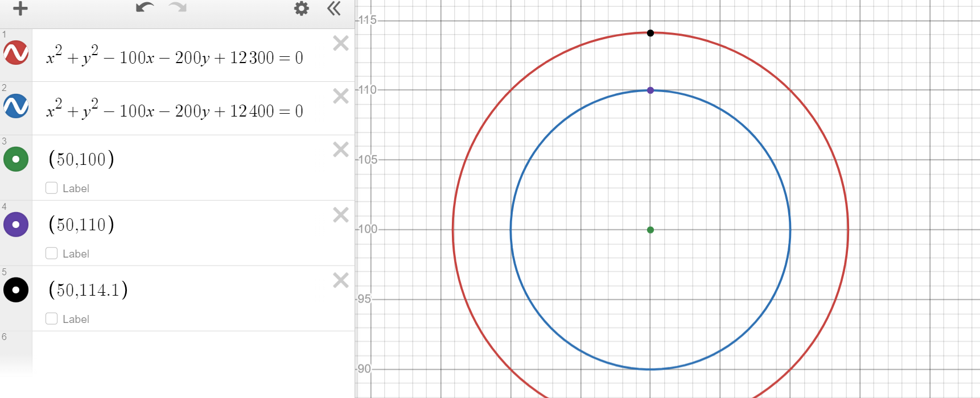Click the 90 y-axis label

364,369
